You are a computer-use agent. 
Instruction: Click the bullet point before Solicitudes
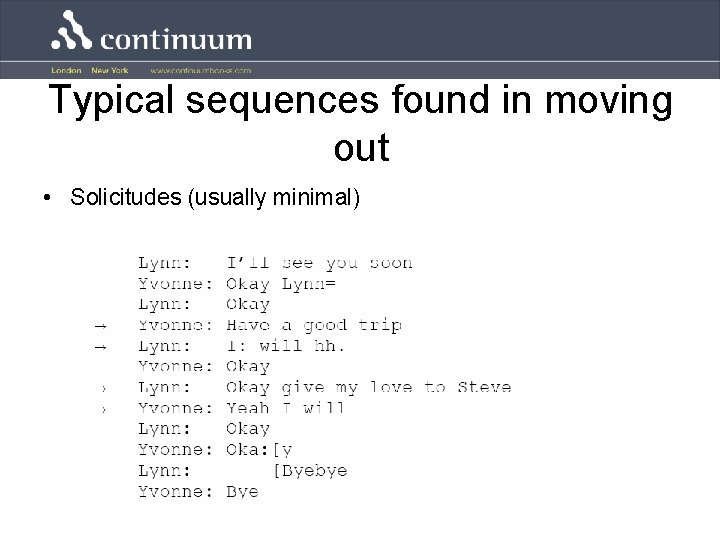point(47,198)
